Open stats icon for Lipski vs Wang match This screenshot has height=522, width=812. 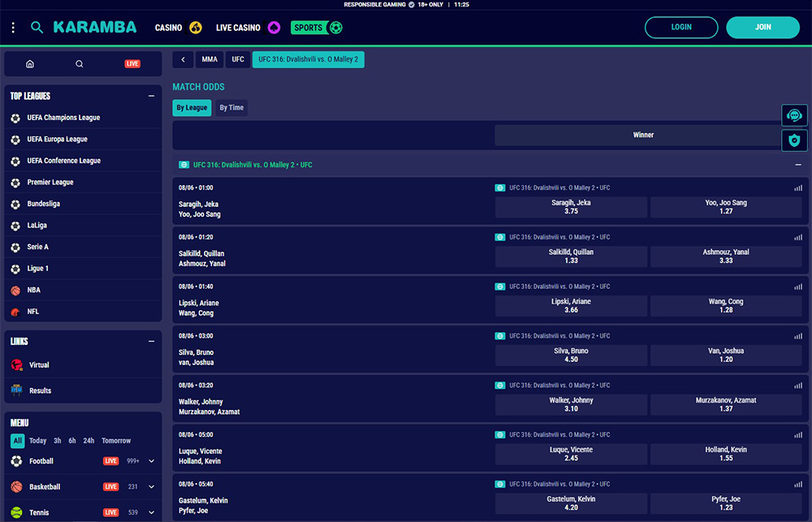[x=798, y=287]
